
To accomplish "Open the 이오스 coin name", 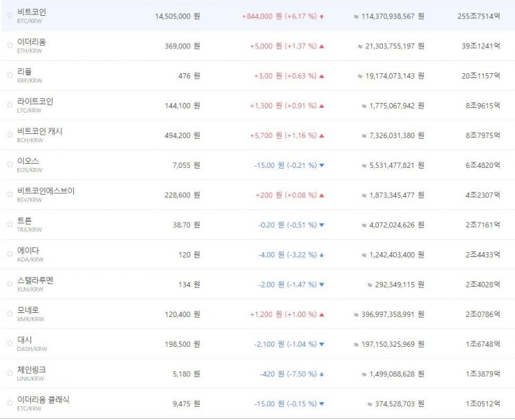I will [28, 161].
